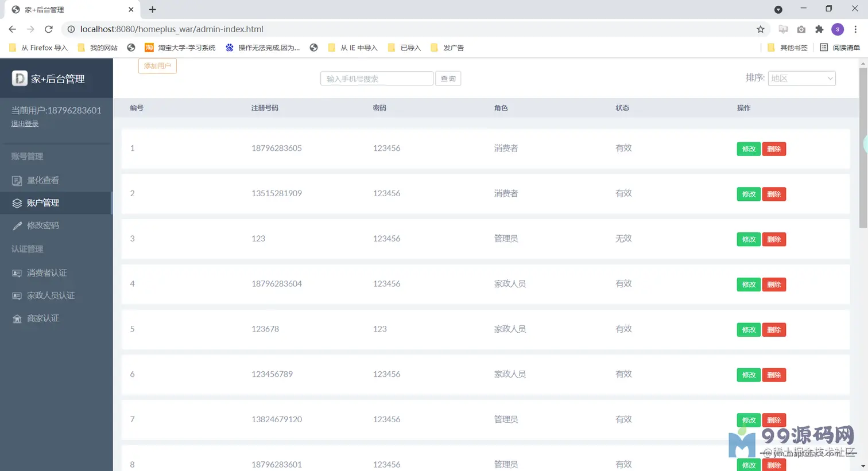Open the 我的网站 bookmarks folder
This screenshot has height=471, width=868.
coord(98,48)
